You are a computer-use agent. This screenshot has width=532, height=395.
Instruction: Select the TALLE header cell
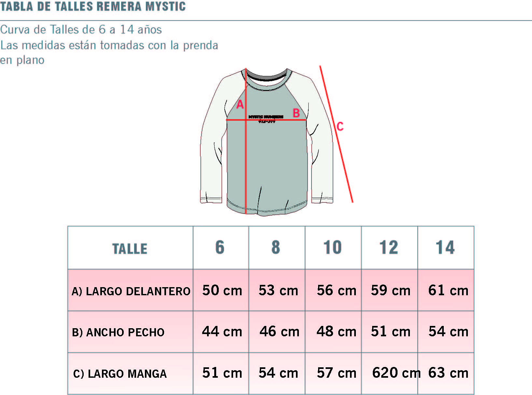[x=130, y=249]
